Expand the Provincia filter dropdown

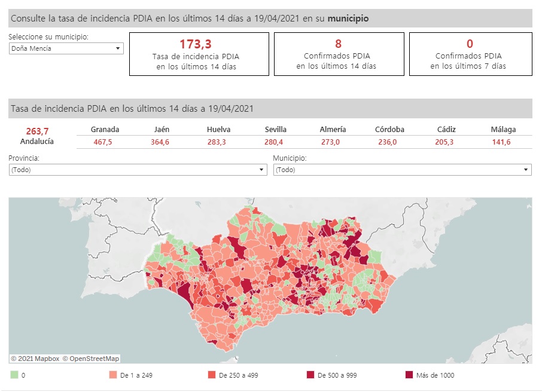click(x=138, y=170)
